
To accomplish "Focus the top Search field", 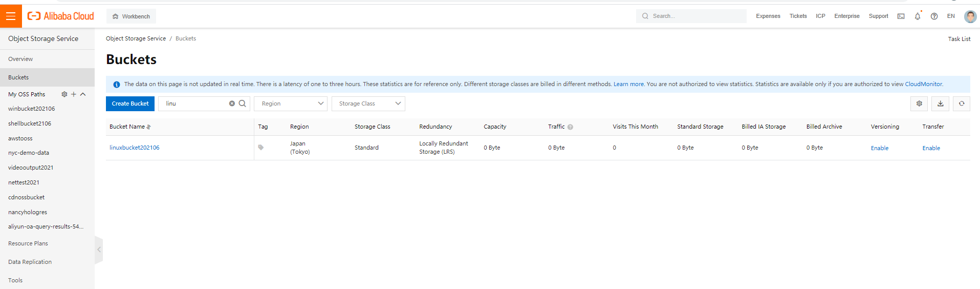I will (691, 16).
